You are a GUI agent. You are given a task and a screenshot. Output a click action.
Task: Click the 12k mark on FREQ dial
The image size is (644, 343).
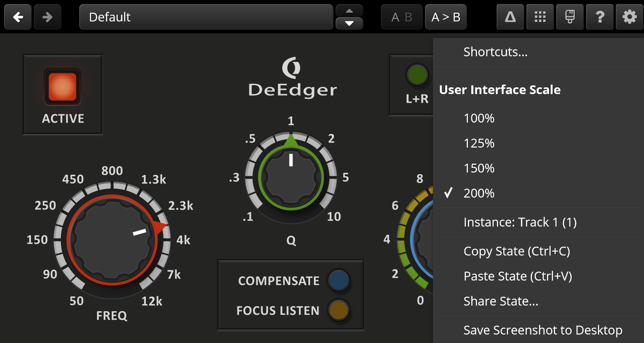click(x=152, y=301)
